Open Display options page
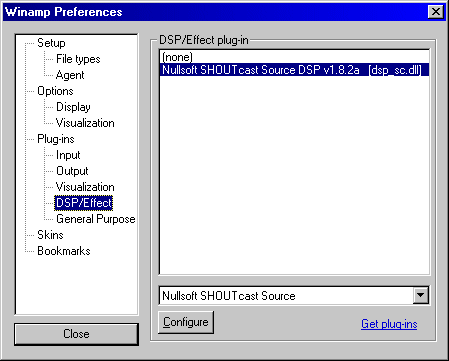449x361 pixels. (73, 107)
